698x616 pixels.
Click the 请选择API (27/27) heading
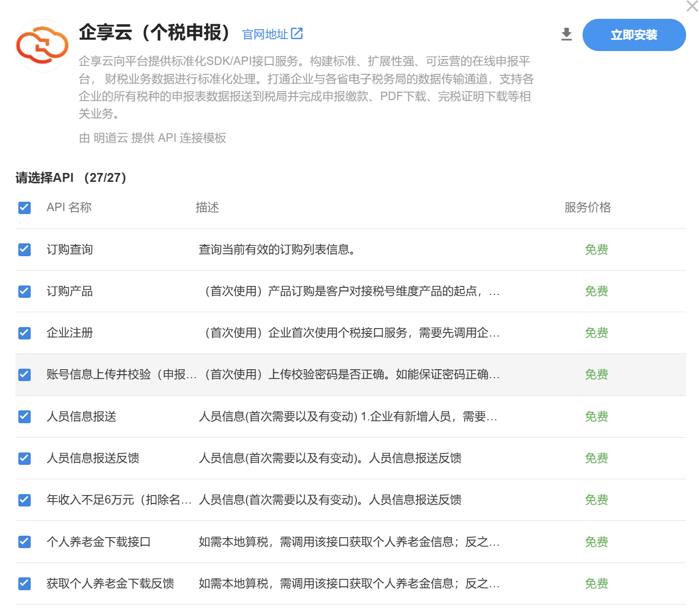(x=71, y=177)
